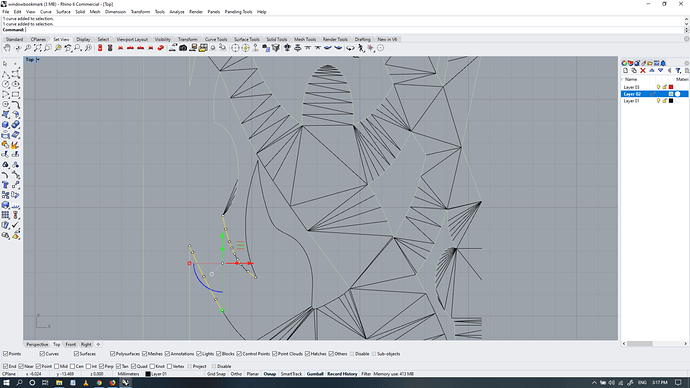
Task: Switch to the Curve Tools toolbar tab
Action: (216, 39)
